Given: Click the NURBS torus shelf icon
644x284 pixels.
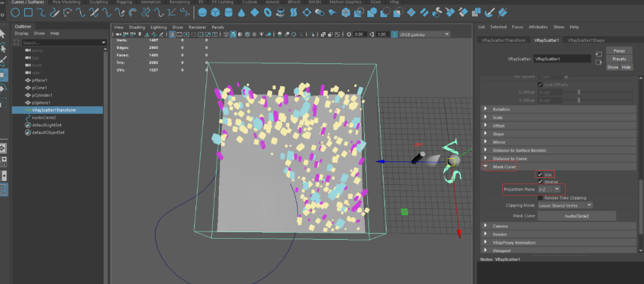Looking at the screenshot, I should (268, 12).
